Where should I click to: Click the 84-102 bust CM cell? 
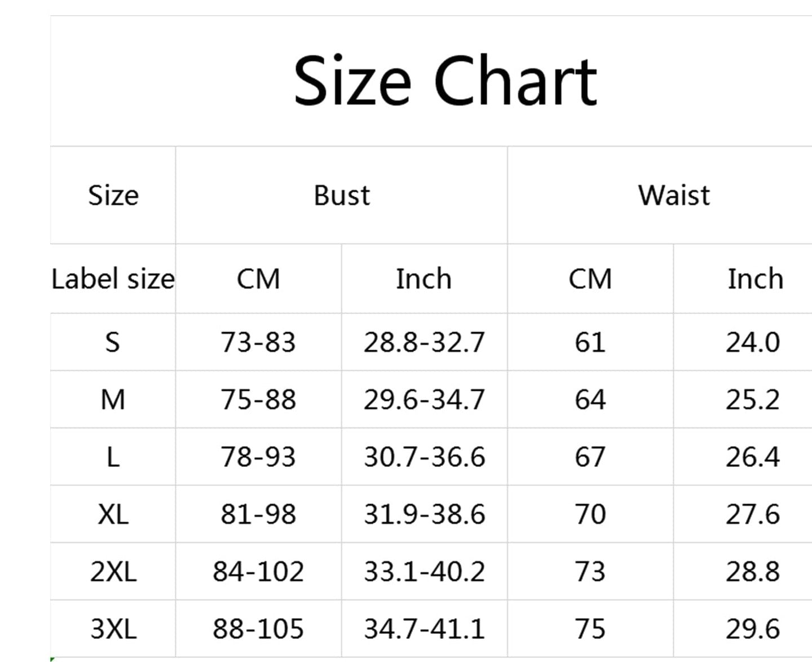(x=258, y=572)
